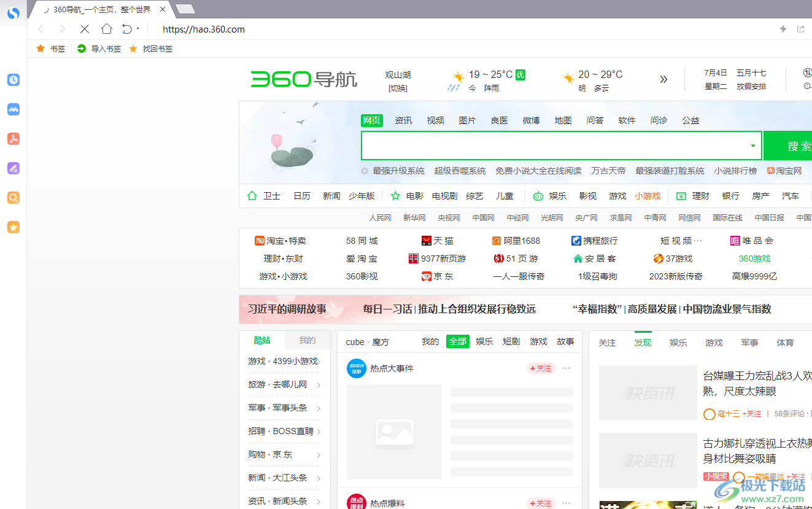Expand 购物·京东 row arrow
This screenshot has height=509, width=812.
point(319,455)
